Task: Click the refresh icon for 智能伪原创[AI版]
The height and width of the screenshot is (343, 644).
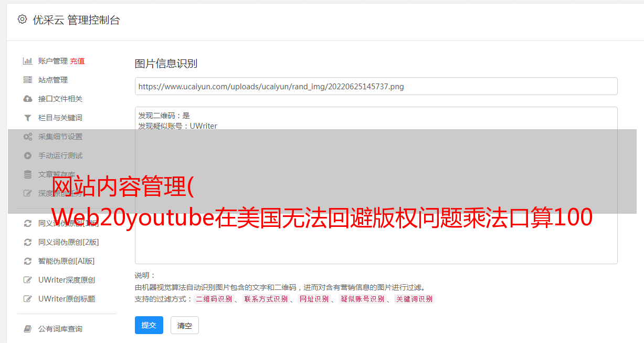Action: click(x=28, y=261)
